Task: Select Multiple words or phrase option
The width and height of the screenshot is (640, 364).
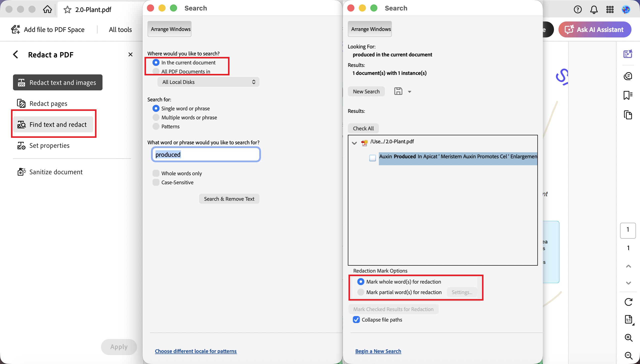Action: 156,117
